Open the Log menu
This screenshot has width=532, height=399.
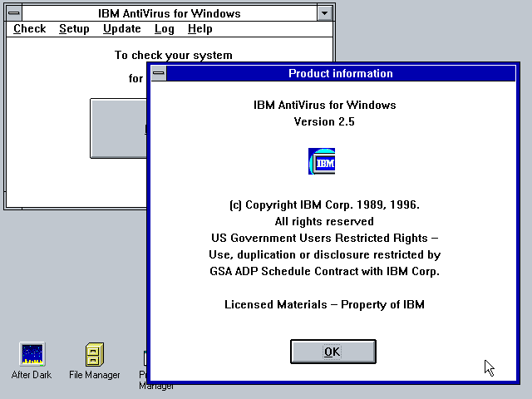click(165, 29)
